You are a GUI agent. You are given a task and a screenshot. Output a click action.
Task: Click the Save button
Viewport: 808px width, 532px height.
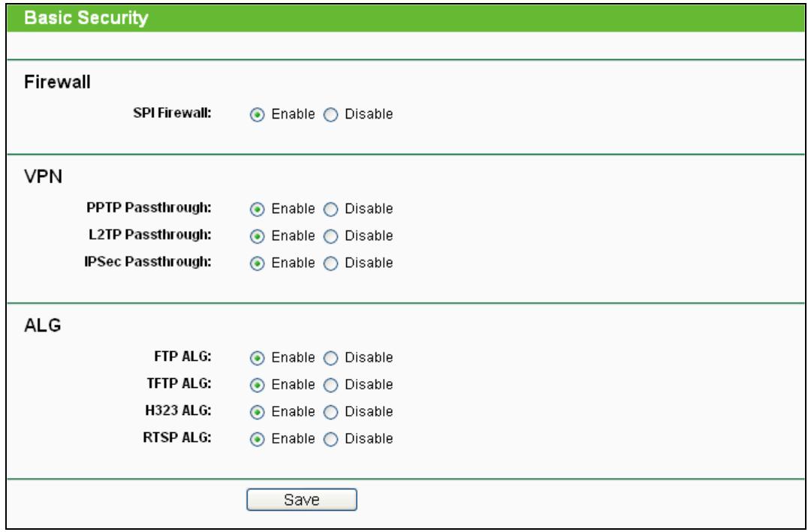point(301,500)
